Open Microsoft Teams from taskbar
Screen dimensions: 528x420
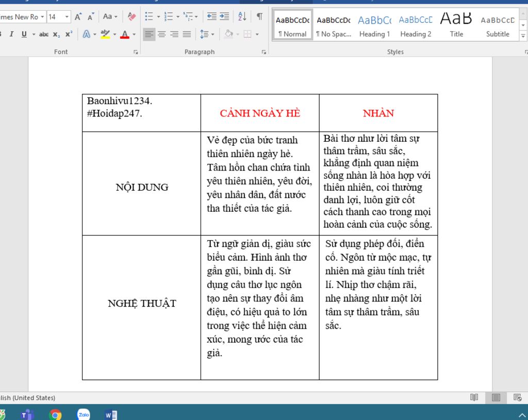(x=27, y=415)
